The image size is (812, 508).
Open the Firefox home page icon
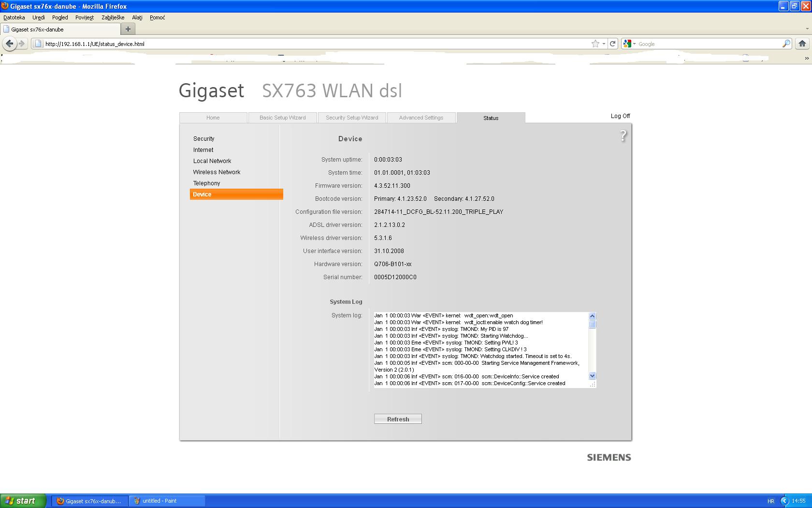(x=802, y=44)
